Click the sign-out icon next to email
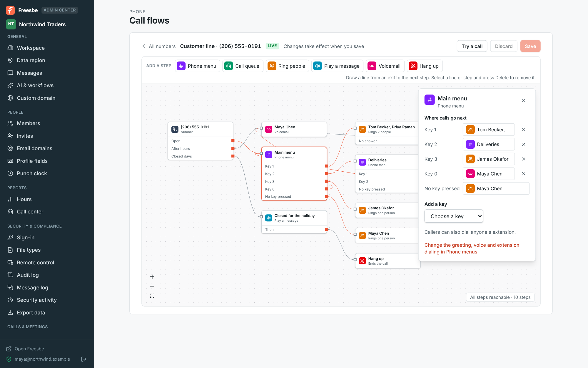The height and width of the screenshot is (368, 588). [x=84, y=359]
